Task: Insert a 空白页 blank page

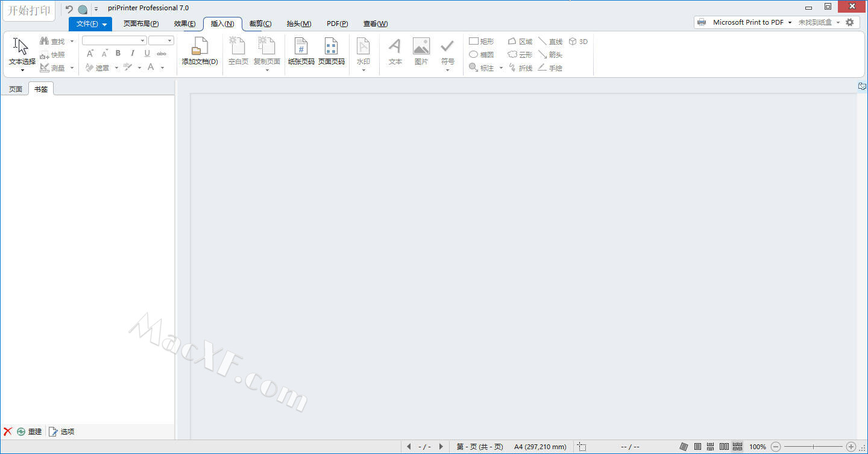Action: pyautogui.click(x=238, y=51)
